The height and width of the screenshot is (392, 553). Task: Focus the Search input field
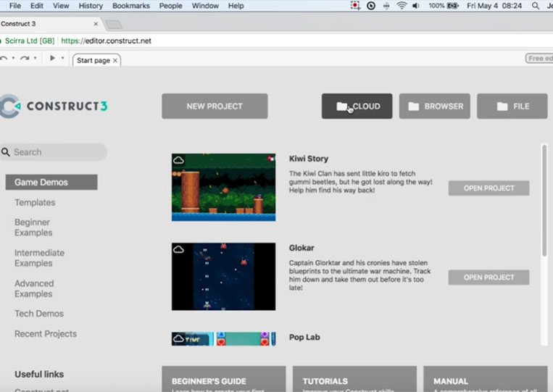[54, 152]
